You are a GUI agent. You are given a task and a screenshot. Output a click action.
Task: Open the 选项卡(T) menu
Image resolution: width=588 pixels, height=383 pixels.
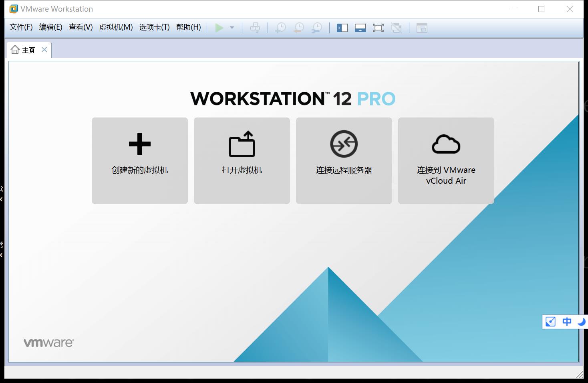(x=155, y=27)
